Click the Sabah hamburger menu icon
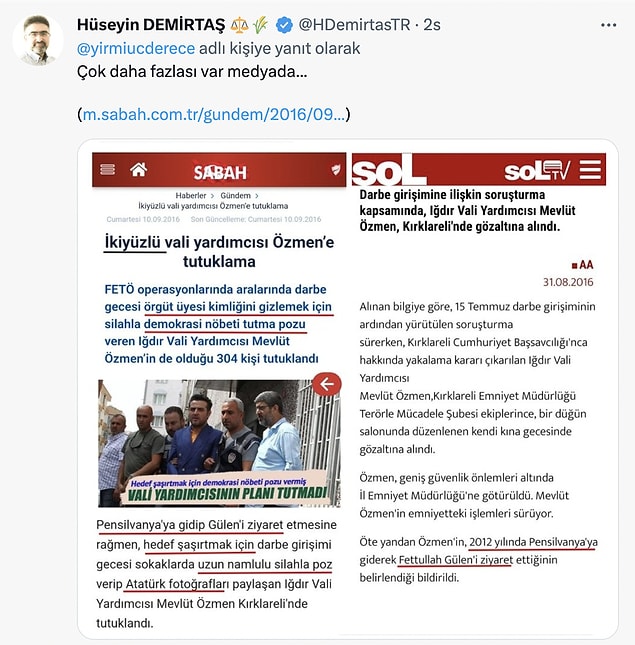Image resolution: width=635 pixels, height=645 pixels. coord(108,169)
